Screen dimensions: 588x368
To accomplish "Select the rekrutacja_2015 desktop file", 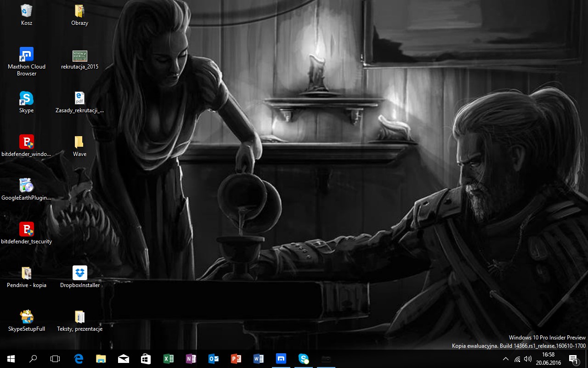I will (79, 59).
